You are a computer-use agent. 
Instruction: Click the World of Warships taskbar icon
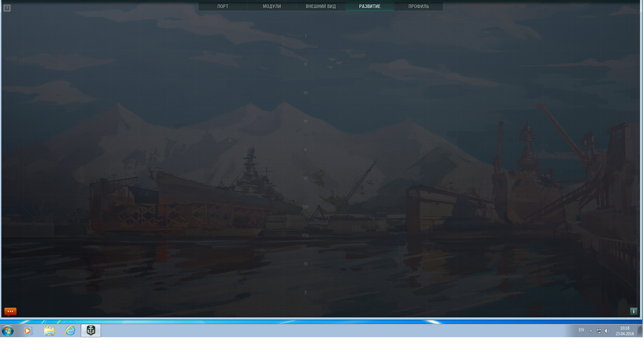point(91,330)
